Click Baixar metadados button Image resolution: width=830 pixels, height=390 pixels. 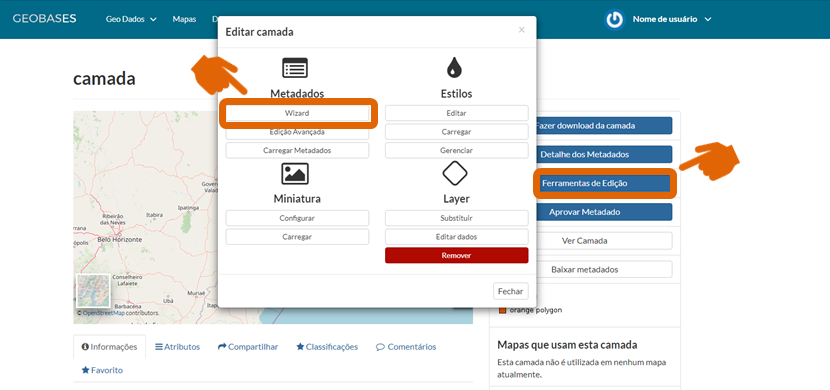[605, 269]
